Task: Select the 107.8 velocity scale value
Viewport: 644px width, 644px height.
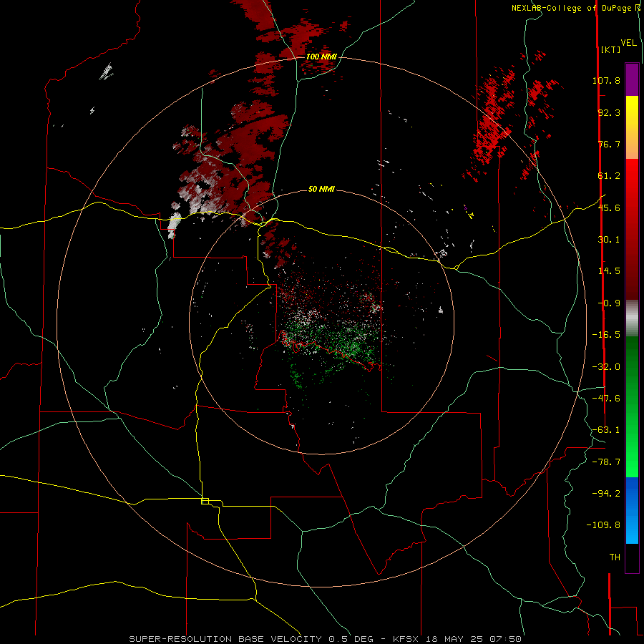Action: pyautogui.click(x=606, y=80)
